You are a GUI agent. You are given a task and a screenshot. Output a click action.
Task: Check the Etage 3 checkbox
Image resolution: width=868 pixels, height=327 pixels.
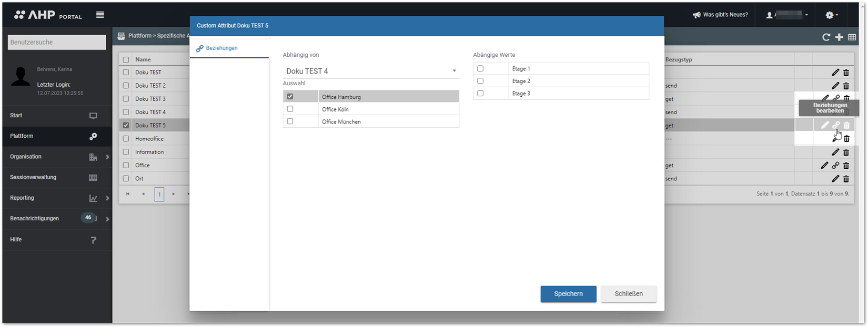pyautogui.click(x=480, y=93)
